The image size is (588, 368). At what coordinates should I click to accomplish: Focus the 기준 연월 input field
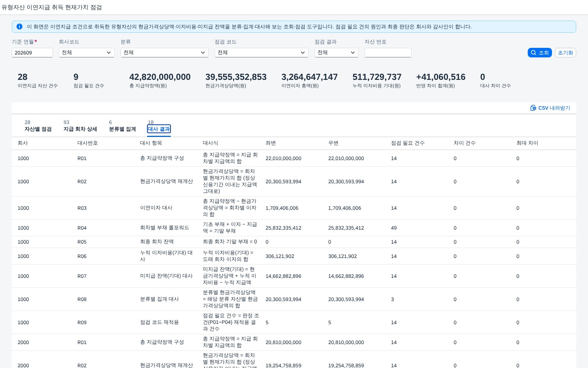[x=32, y=53]
